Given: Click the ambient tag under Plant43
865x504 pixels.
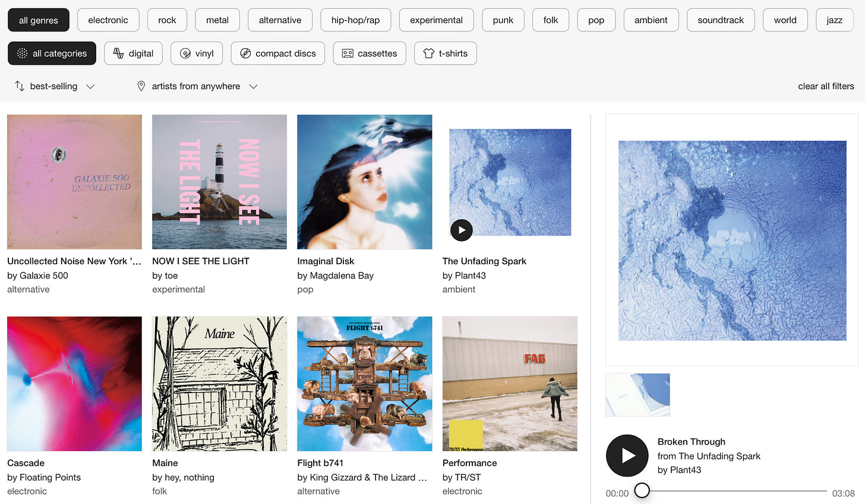Looking at the screenshot, I should point(459,290).
